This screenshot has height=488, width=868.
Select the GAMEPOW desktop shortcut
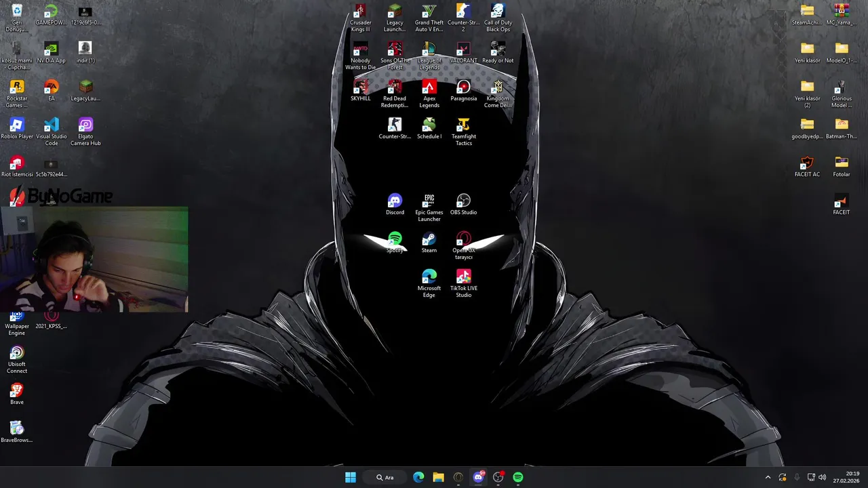tap(51, 15)
